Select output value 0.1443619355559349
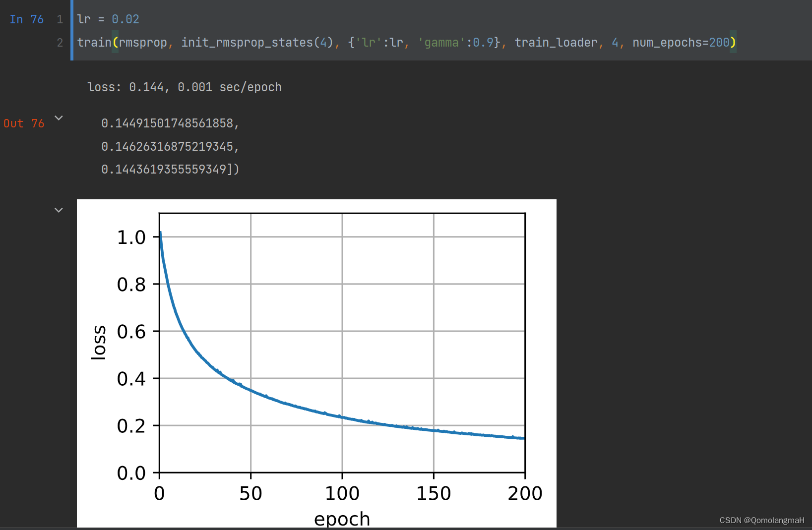 164,170
